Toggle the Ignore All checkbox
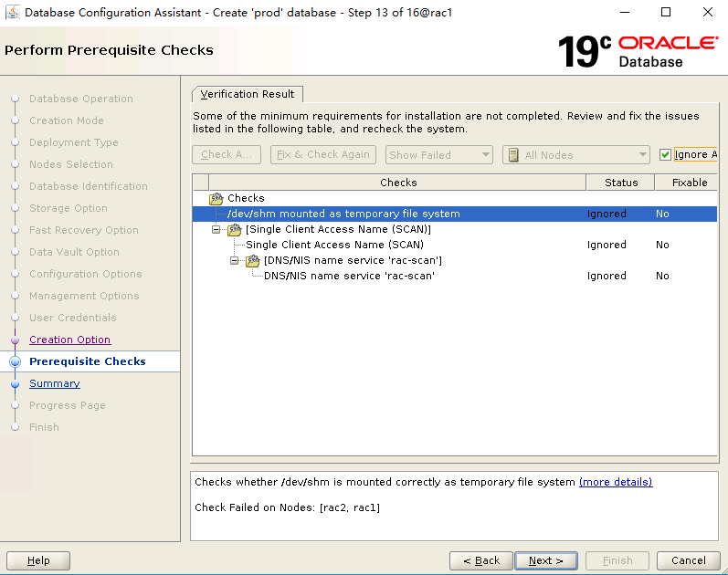 [665, 154]
